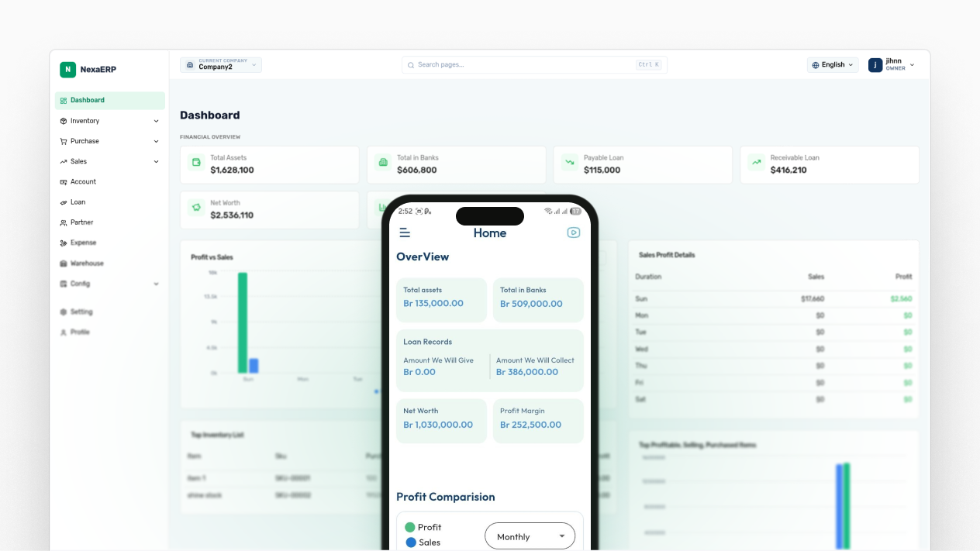
Task: Open the phone hamburger menu
Action: click(405, 232)
